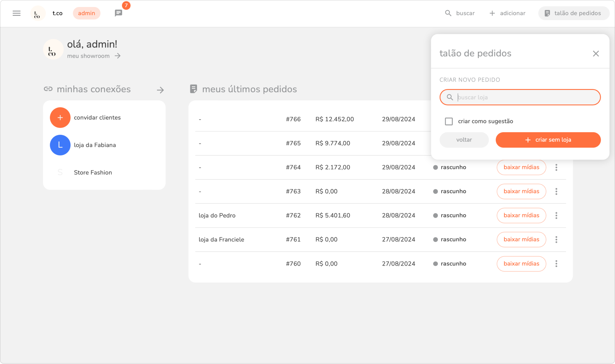The height and width of the screenshot is (364, 615).
Task: Click the admin role badge
Action: [x=87, y=13]
